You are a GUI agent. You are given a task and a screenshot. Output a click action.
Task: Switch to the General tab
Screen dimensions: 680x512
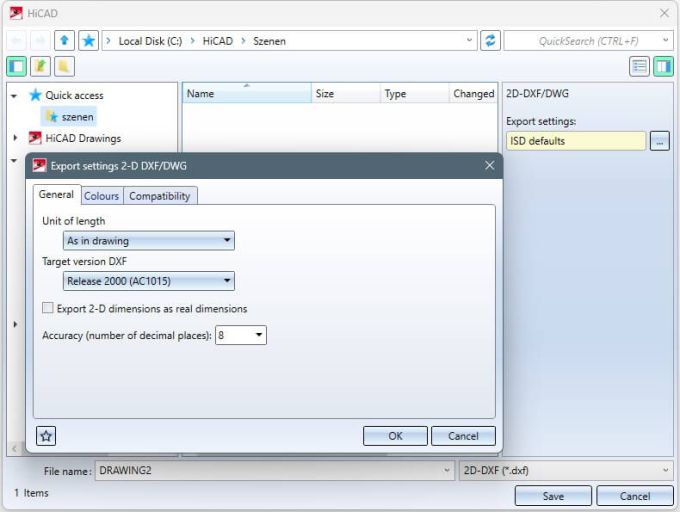[56, 195]
